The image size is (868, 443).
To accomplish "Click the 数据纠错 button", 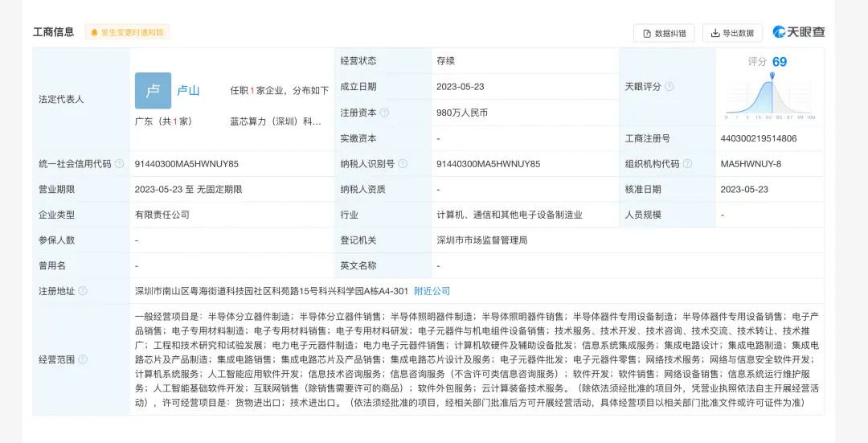I will tap(664, 33).
